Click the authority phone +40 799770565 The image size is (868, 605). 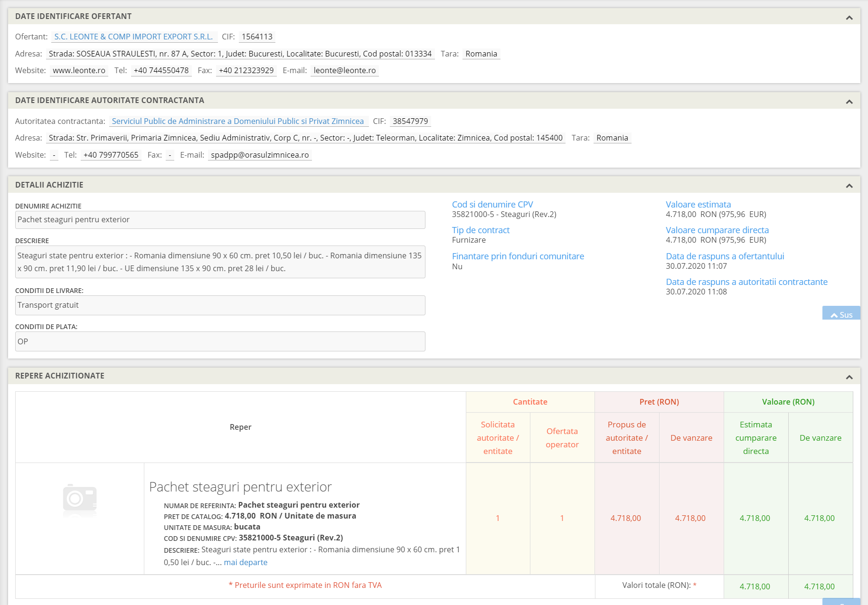point(111,155)
